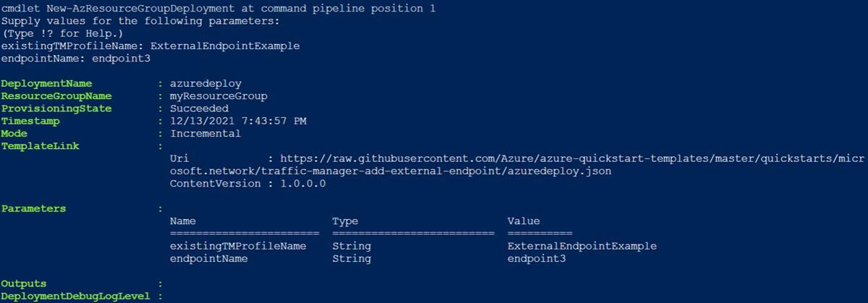
Task: Click the Value column header in Parameters table
Action: [x=524, y=221]
